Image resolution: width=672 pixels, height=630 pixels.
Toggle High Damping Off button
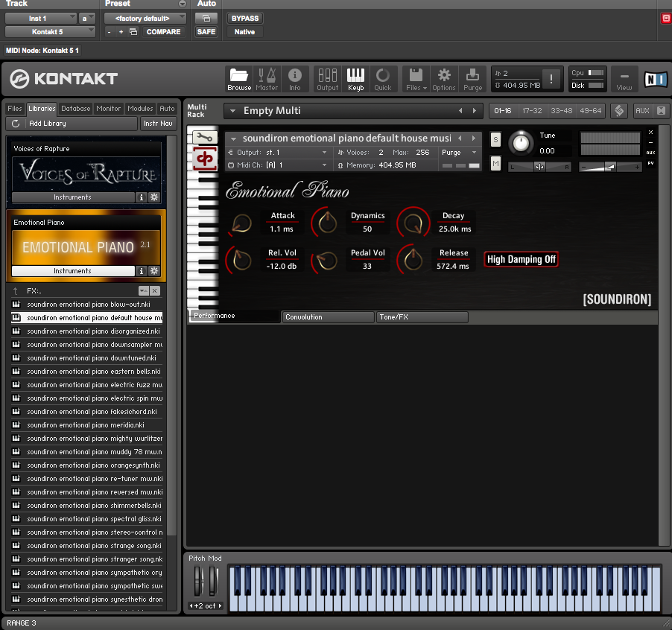522,260
